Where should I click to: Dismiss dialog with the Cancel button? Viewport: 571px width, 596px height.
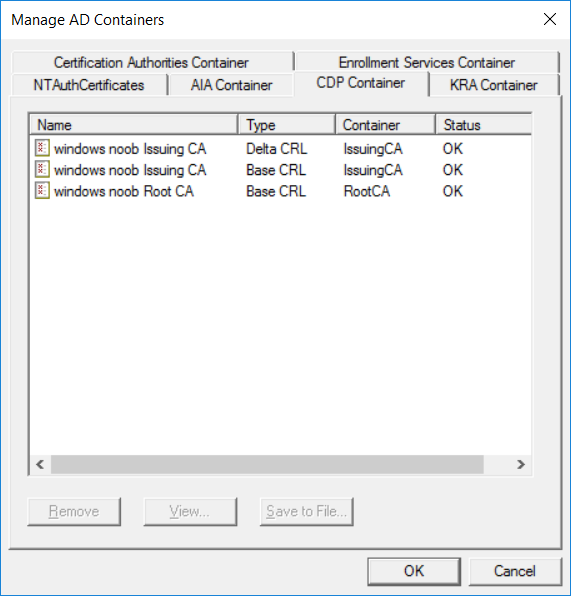point(515,571)
